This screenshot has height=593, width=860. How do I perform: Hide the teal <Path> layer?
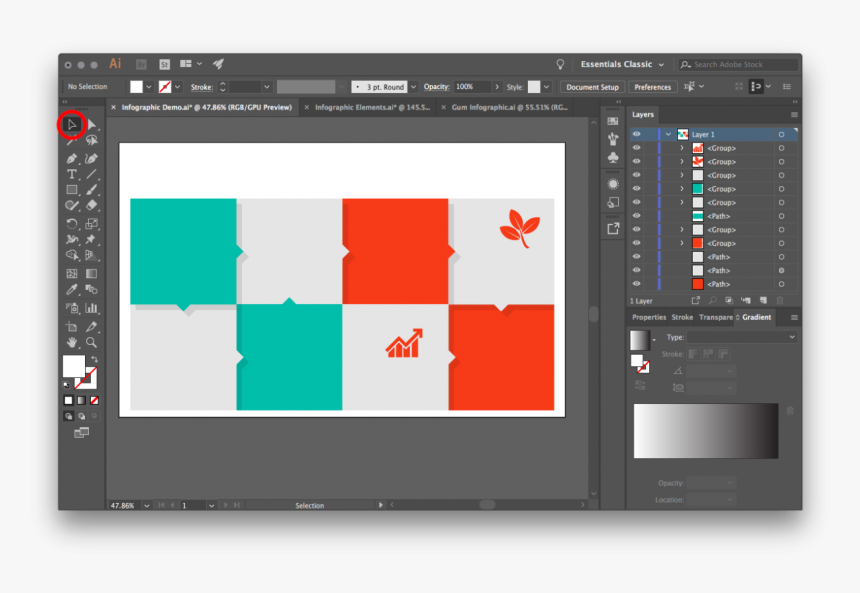click(x=638, y=215)
